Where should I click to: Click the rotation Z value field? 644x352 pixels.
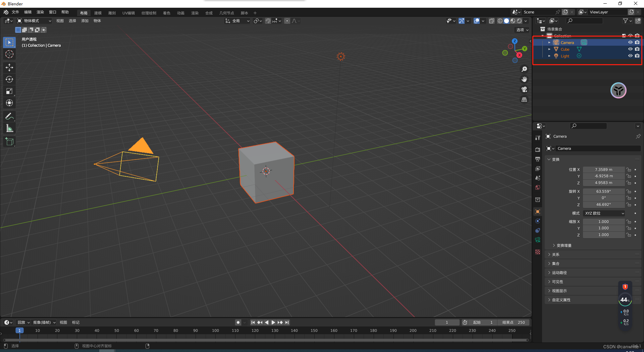click(x=604, y=205)
